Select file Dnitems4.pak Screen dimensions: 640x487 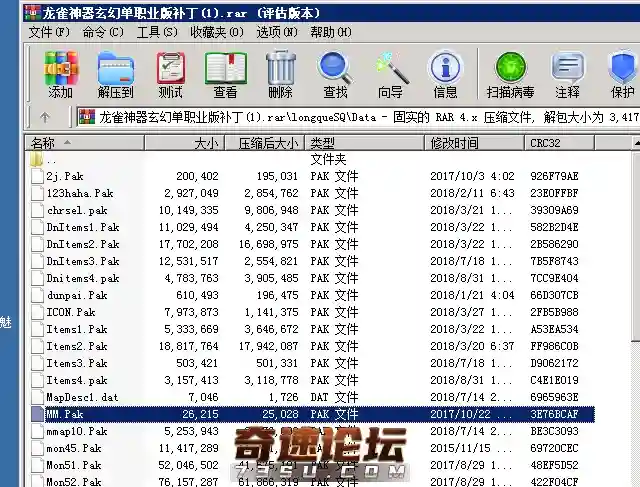pyautogui.click(x=83, y=278)
